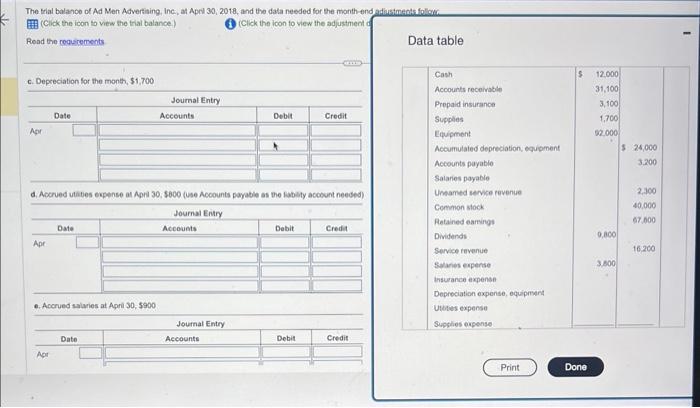Click the adjustment data info icon
Image resolution: width=700 pixels, height=408 pixels.
click(230, 24)
